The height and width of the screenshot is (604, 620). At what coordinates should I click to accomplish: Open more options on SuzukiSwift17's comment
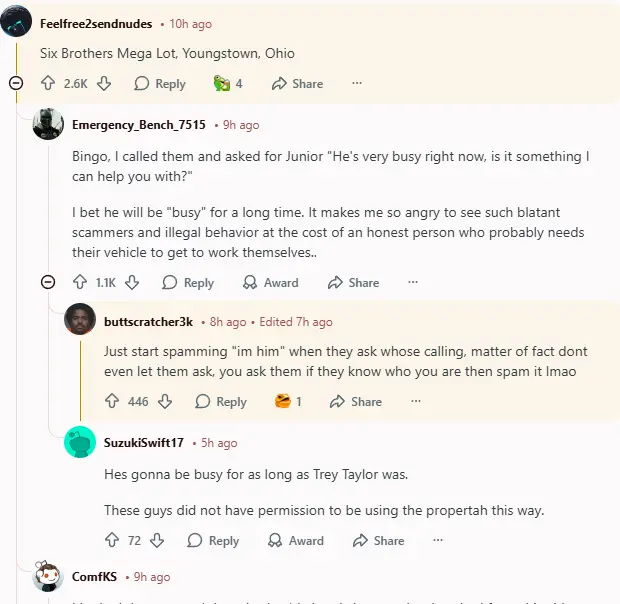[438, 540]
